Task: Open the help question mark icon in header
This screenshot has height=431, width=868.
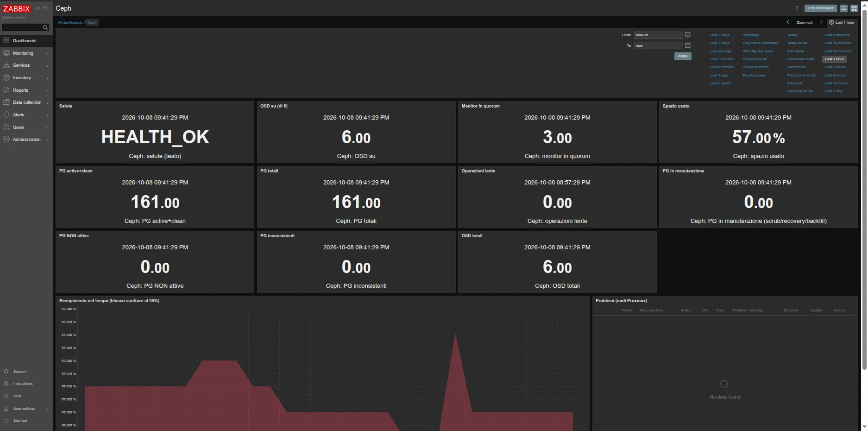Action: point(797,8)
